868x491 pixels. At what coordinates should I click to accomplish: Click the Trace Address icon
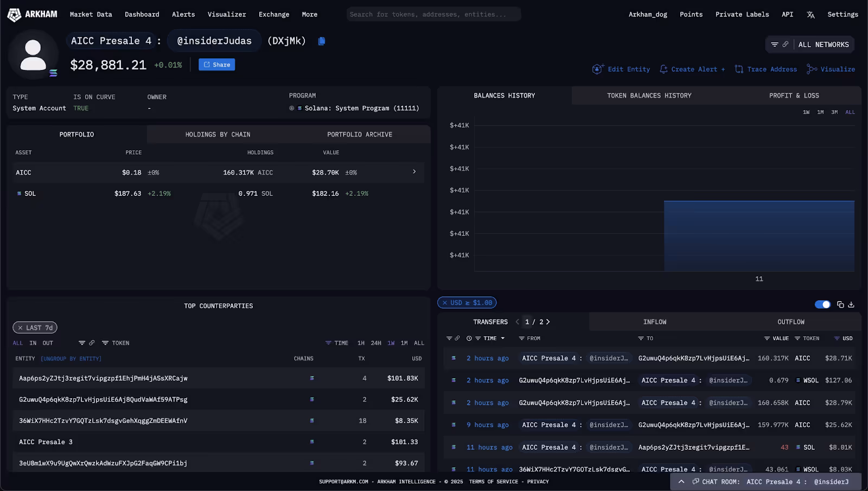tap(739, 69)
